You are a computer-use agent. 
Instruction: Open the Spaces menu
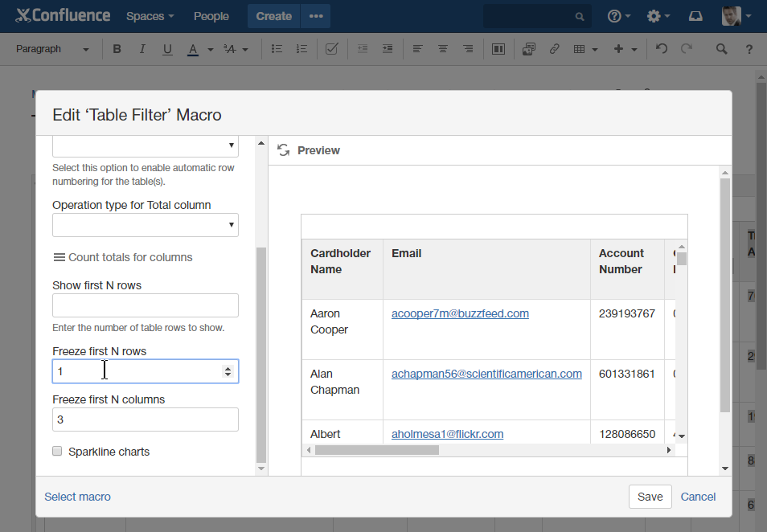coord(150,16)
